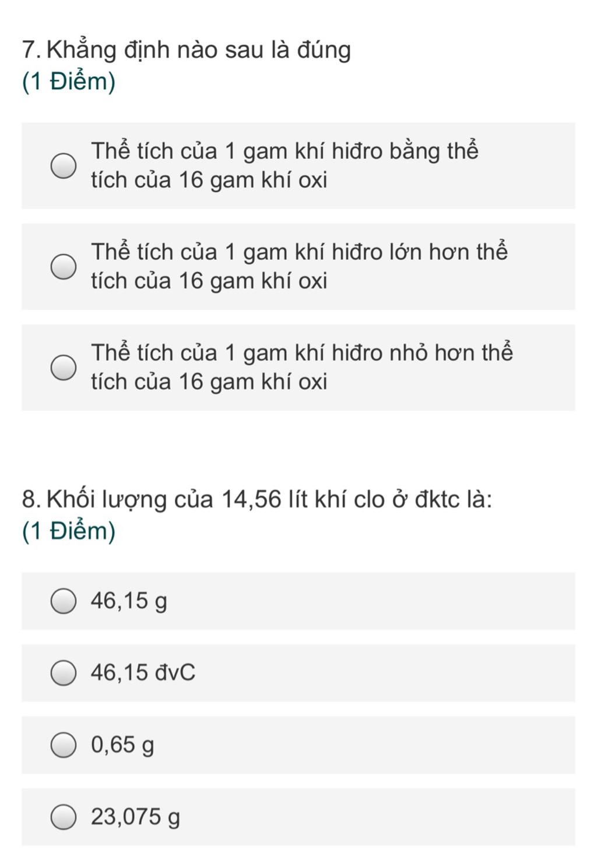Screen dimensions: 597x868
Task: Click the question number '7.'
Action: tap(31, 51)
